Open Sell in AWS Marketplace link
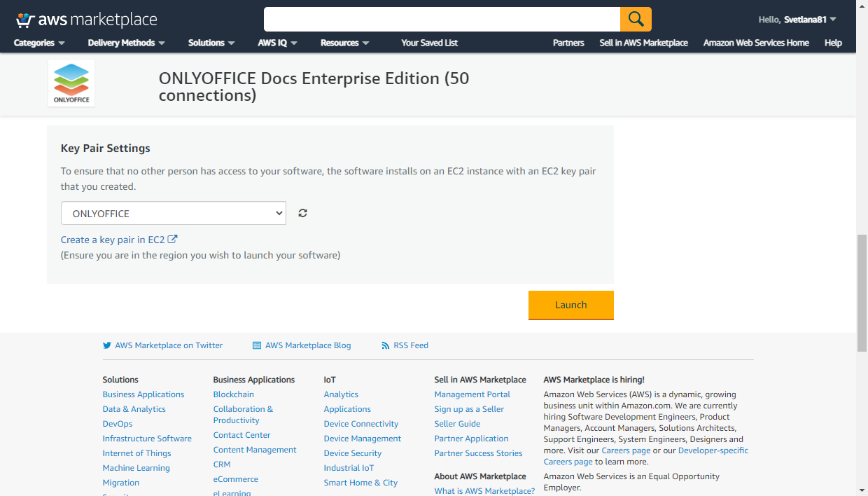The height and width of the screenshot is (496, 868). [643, 43]
